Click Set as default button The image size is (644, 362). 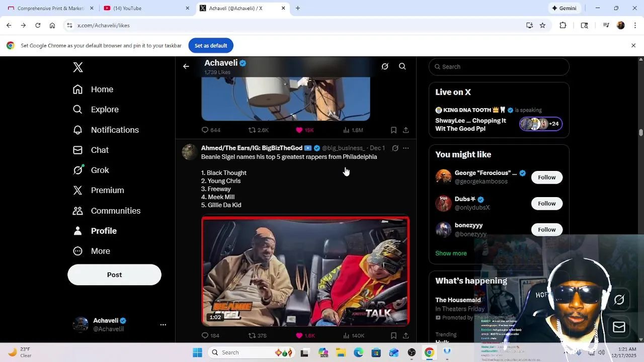tap(211, 46)
